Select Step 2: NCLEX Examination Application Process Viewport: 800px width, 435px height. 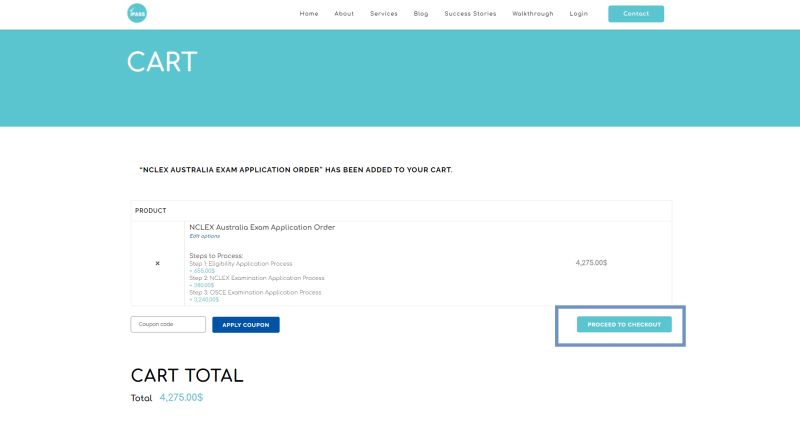[257, 278]
